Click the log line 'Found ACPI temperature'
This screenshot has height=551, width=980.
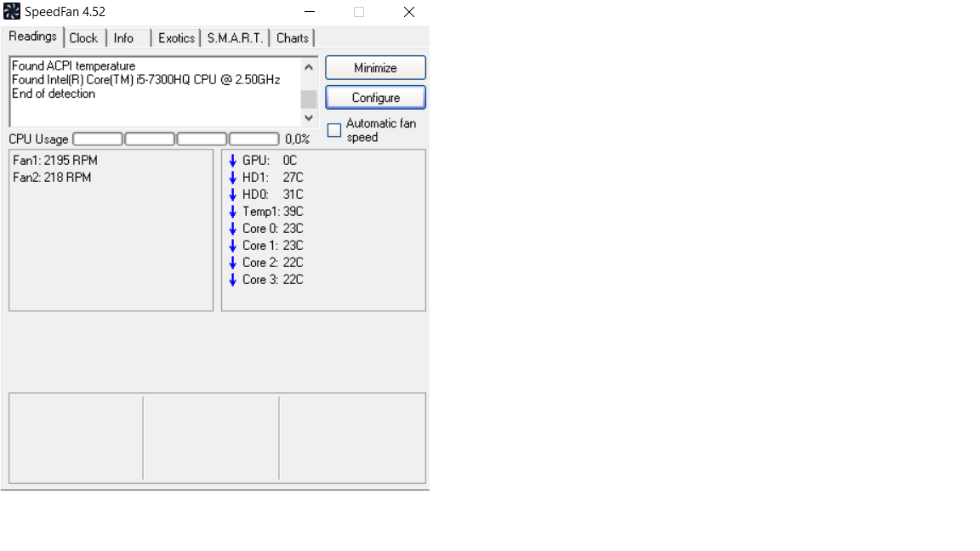(74, 65)
